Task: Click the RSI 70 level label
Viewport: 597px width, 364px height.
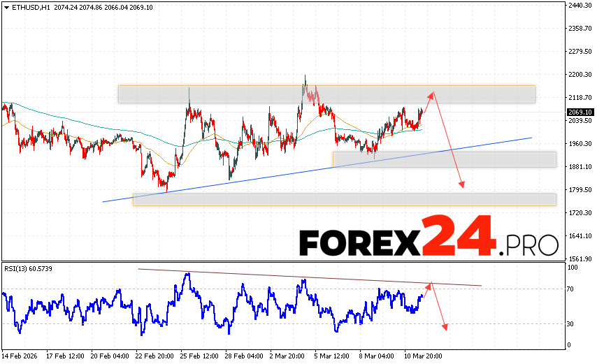Action: click(570, 289)
